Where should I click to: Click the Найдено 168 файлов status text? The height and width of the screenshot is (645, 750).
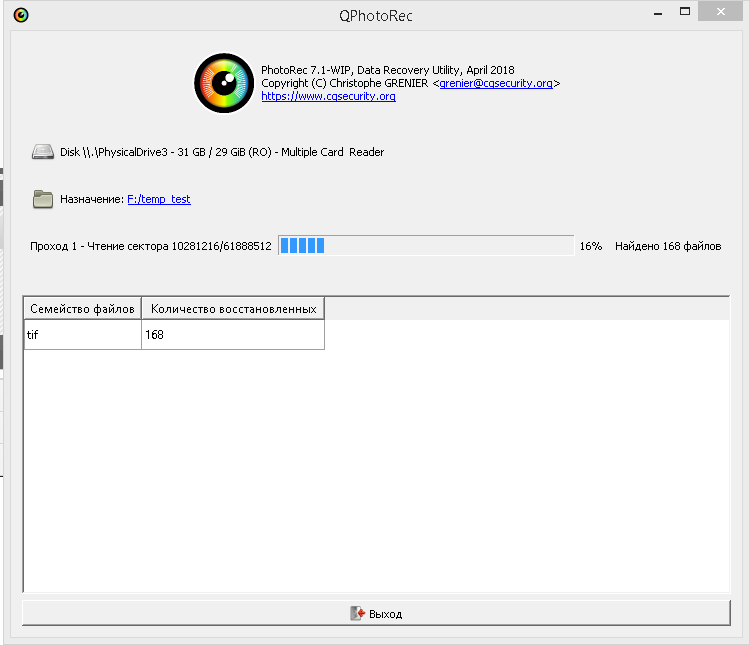click(668, 246)
